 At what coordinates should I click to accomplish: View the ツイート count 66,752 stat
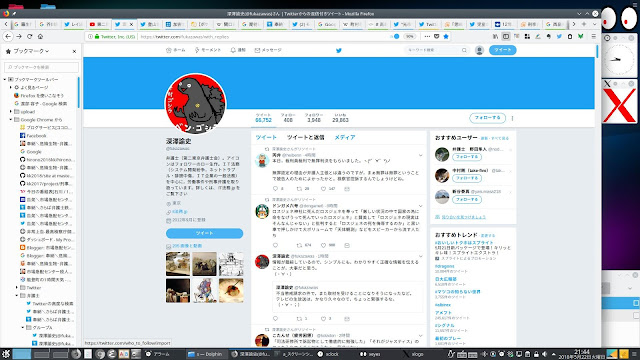pyautogui.click(x=263, y=118)
